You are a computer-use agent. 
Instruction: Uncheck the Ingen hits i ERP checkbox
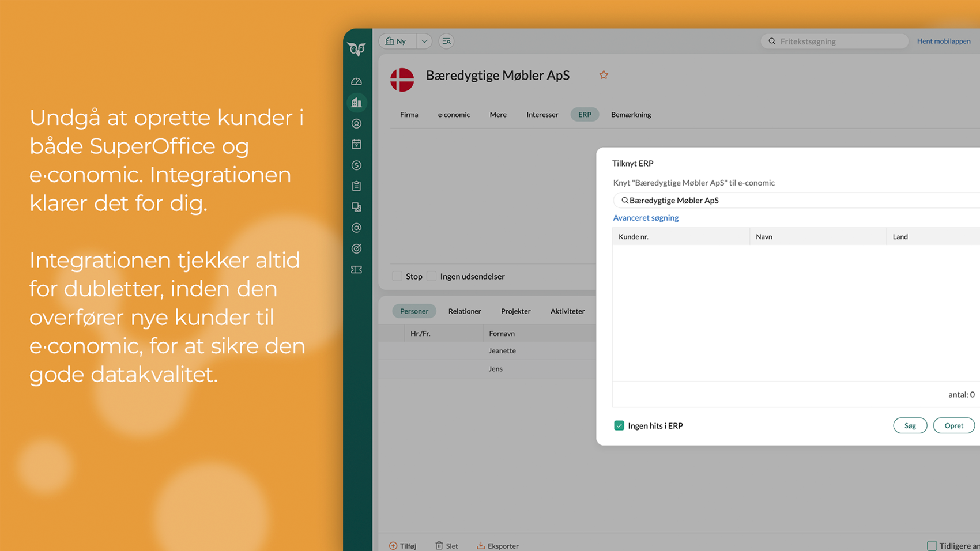click(619, 425)
